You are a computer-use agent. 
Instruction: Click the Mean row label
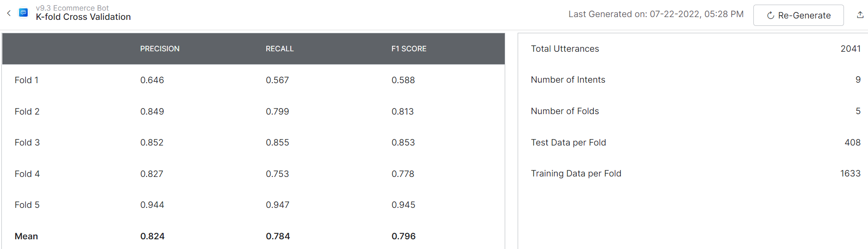click(26, 237)
